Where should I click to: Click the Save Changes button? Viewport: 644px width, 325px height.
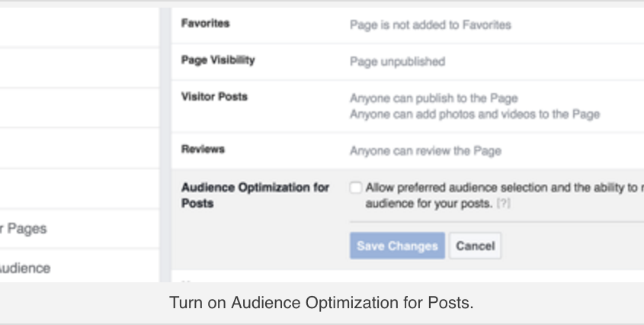point(397,246)
